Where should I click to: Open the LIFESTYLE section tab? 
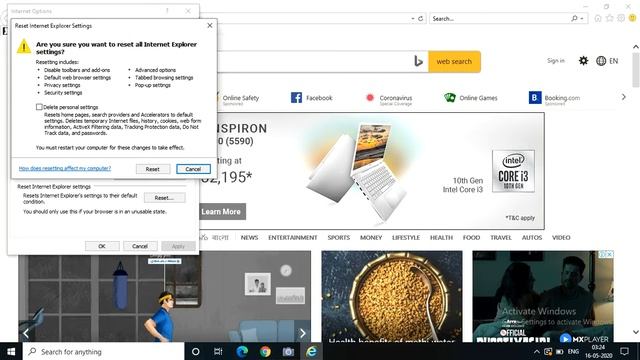[x=406, y=237]
